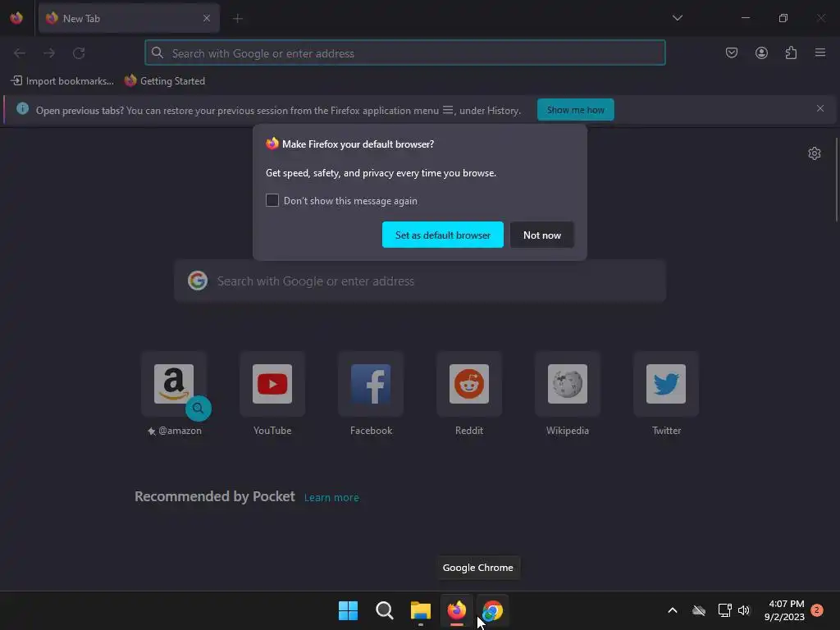Screen dimensions: 840x630
Task: Enable Don't show this message again
Action: tap(272, 200)
